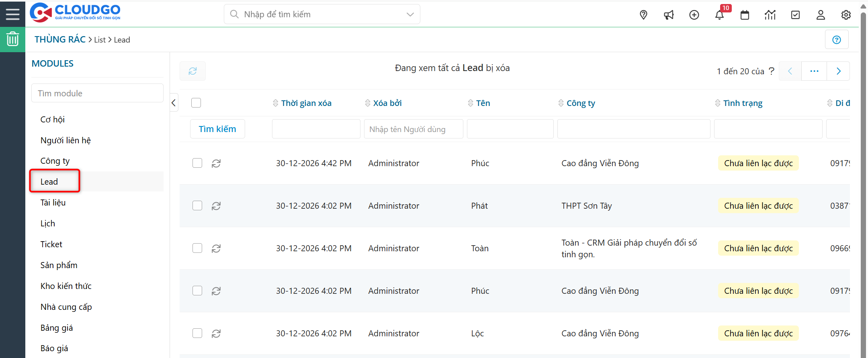Restore the Phát lead record
This screenshot has width=868, height=358.
click(216, 206)
